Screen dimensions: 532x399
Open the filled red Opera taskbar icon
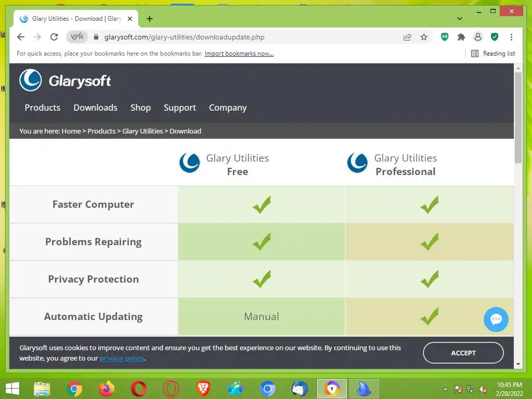click(139, 389)
